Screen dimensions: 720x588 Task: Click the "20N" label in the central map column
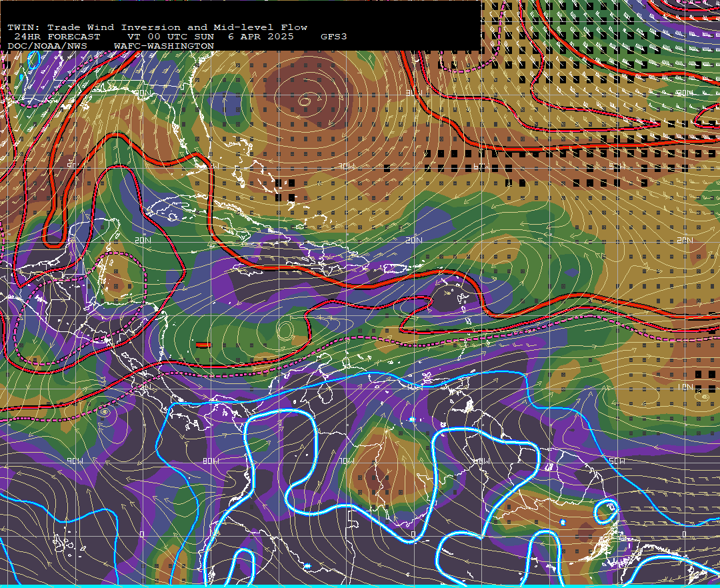414,240
